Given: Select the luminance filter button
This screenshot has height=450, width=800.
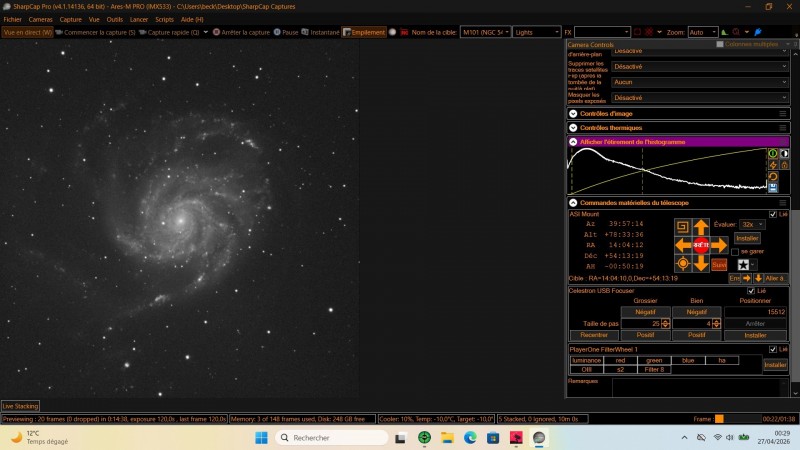Looking at the screenshot, I should click(x=586, y=360).
